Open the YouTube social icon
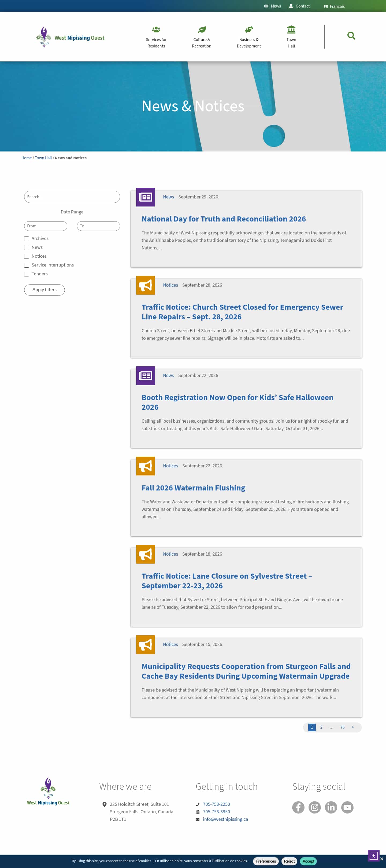 point(347,807)
